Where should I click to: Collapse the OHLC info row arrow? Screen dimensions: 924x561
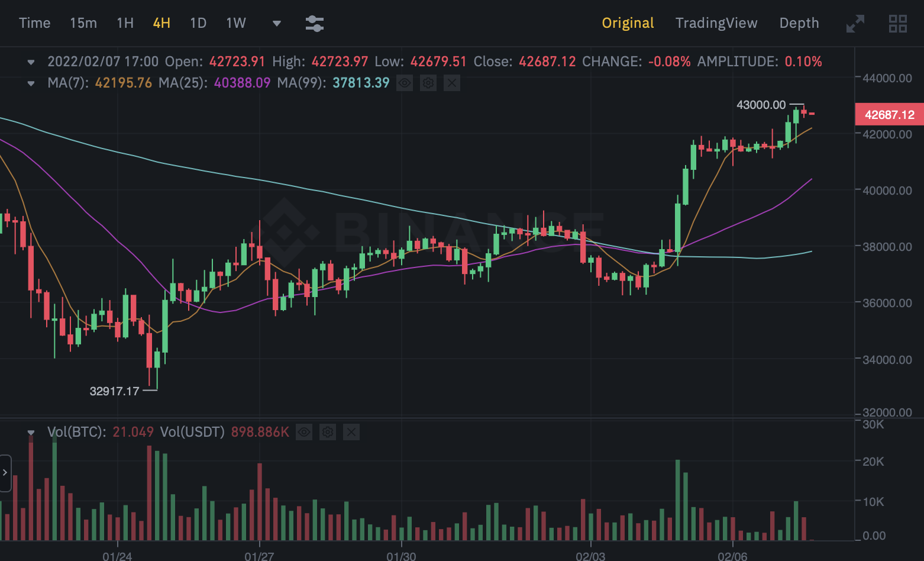(x=31, y=62)
